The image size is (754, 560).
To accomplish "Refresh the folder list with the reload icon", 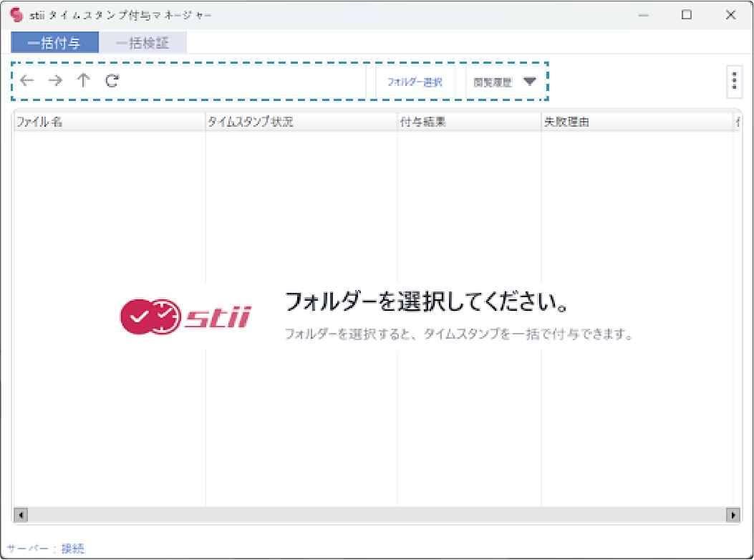I will (112, 81).
